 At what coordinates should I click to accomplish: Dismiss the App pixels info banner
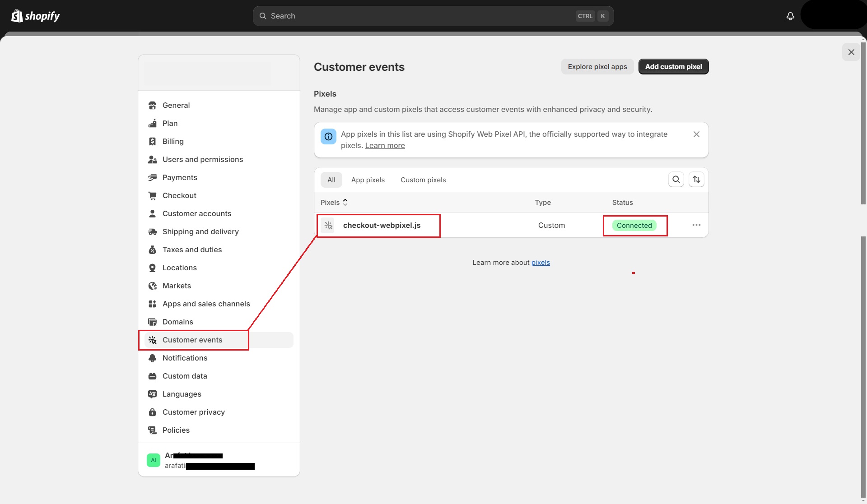(x=696, y=134)
